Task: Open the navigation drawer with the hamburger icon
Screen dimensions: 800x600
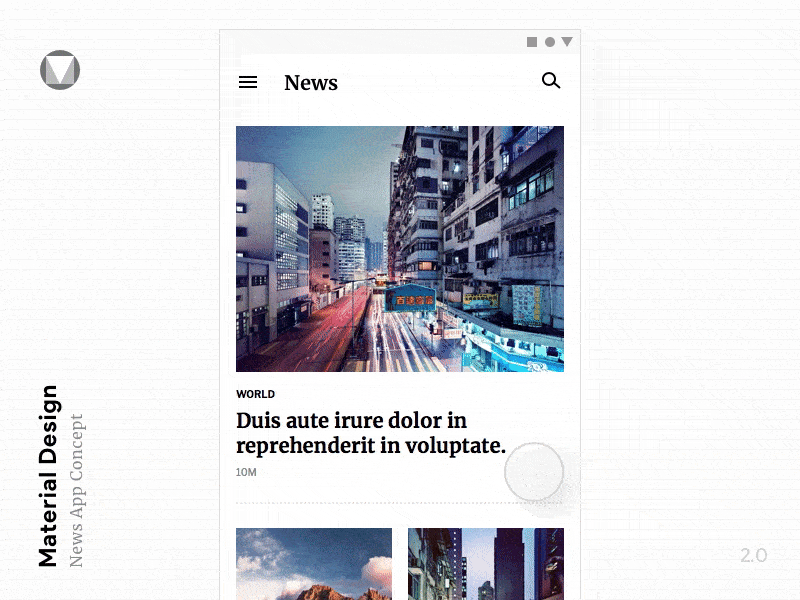Action: 248,82
